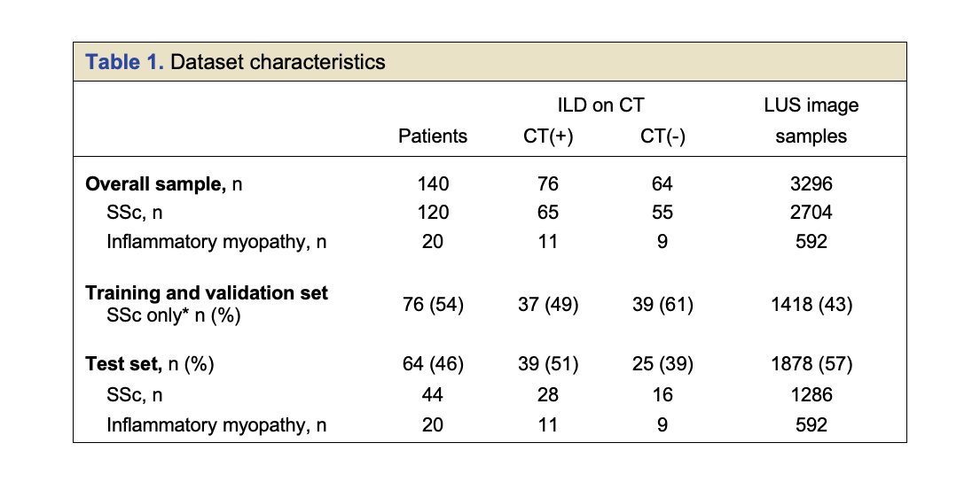This screenshot has width=980, height=482.
Task: Select the "Test set, n (%)" row label
Action: click(150, 364)
